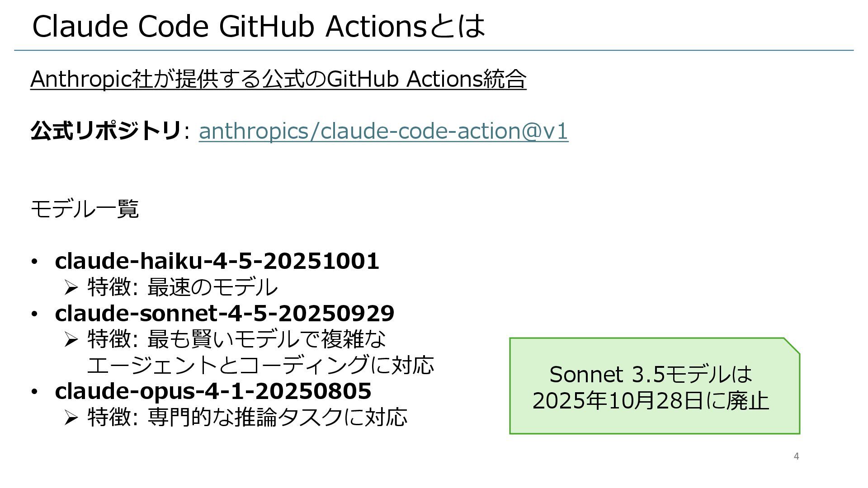Click the slide page number 4

point(796,456)
